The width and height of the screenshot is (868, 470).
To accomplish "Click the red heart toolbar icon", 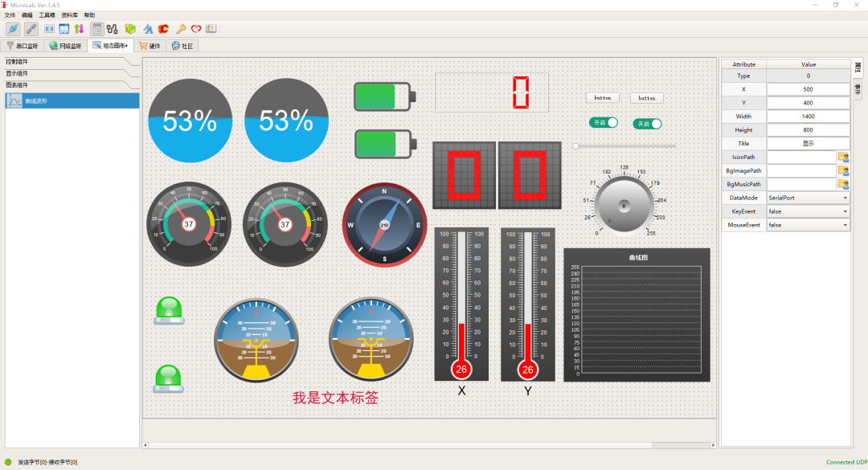I will tap(195, 29).
